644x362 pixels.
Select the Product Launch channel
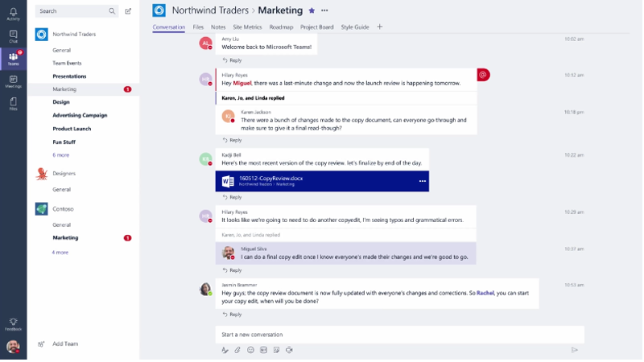tap(72, 129)
